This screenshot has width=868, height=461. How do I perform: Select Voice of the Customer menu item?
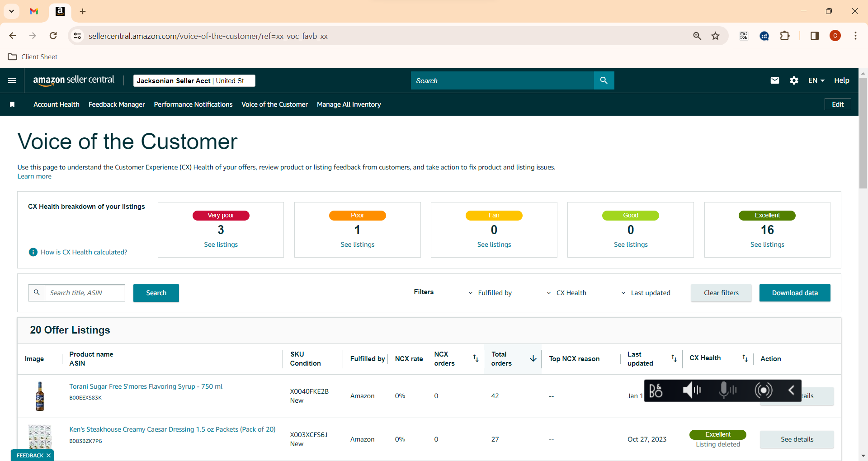(x=274, y=104)
